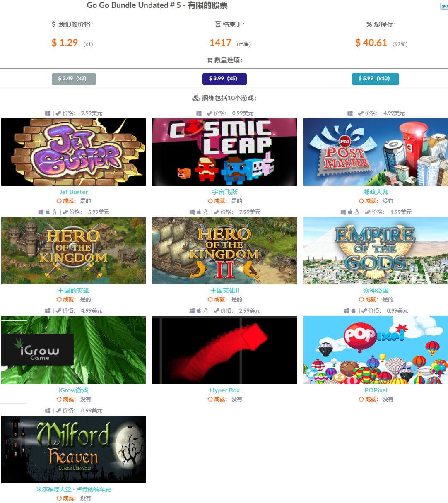448x503 pixels.
Task: Open the Milford Heaven game thumbnail
Action: [73, 449]
